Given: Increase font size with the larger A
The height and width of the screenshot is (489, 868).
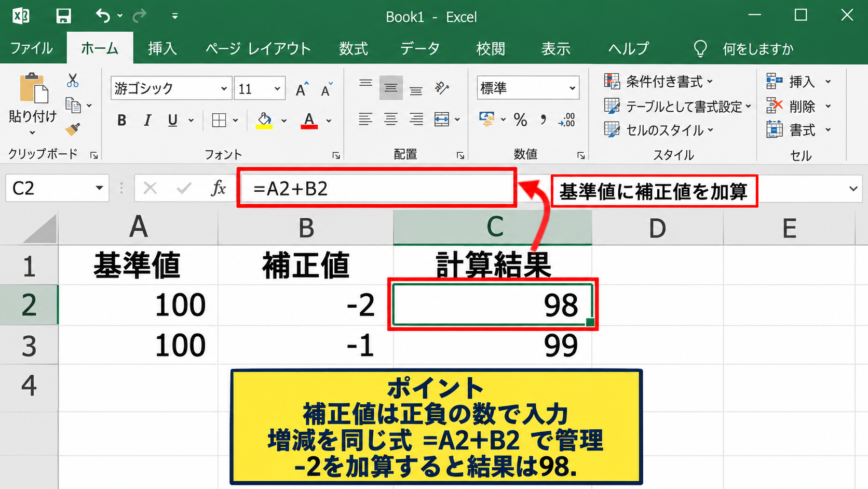Looking at the screenshot, I should [x=302, y=89].
